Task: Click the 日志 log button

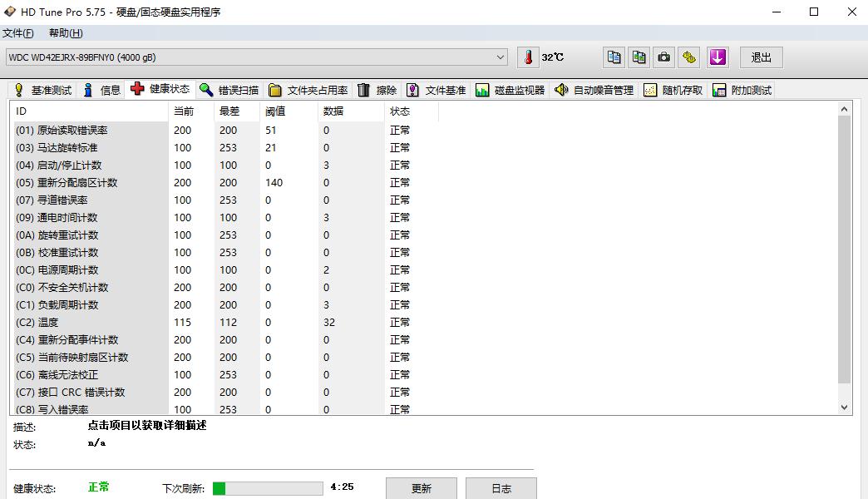Action: [501, 488]
